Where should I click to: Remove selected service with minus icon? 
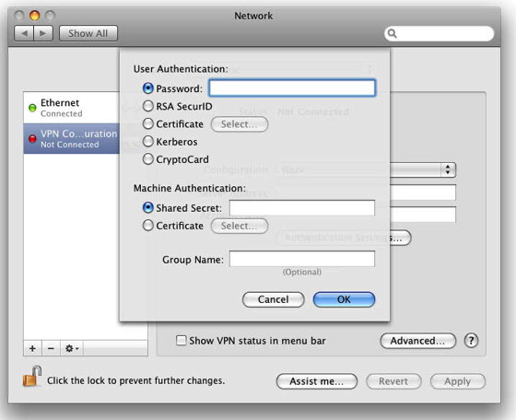click(x=51, y=348)
